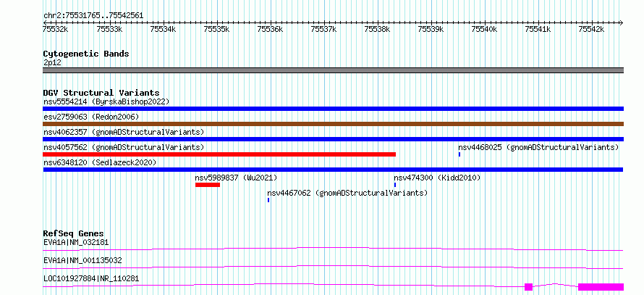Click the small magenta exon of LOC101927884

pyautogui.click(x=529, y=287)
